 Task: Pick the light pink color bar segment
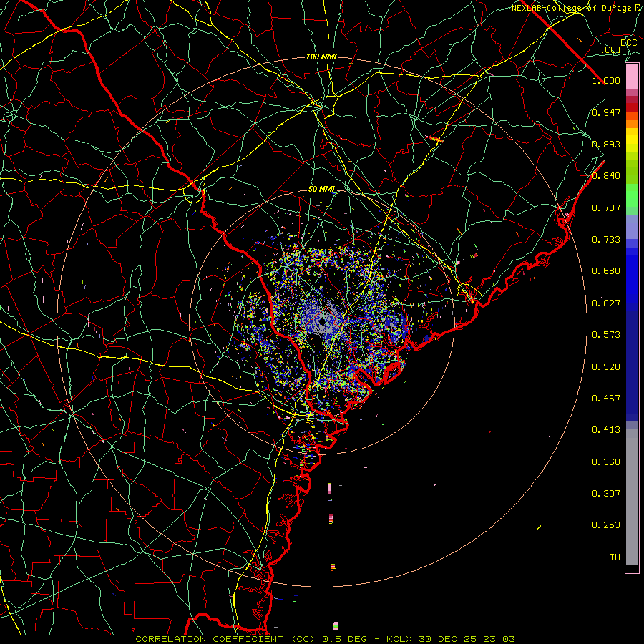632,77
